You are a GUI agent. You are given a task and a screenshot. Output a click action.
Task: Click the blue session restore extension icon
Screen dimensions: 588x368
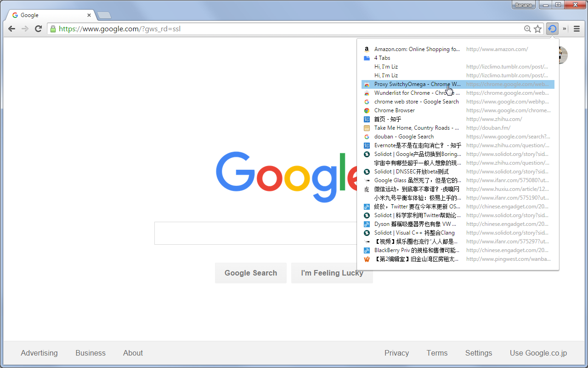(552, 29)
